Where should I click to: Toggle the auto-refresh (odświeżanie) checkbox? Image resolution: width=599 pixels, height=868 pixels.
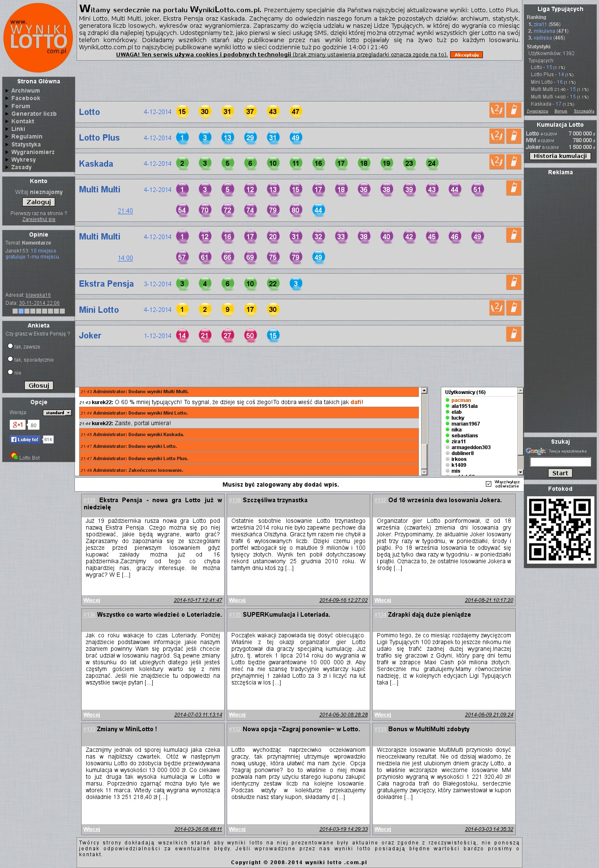(x=488, y=484)
